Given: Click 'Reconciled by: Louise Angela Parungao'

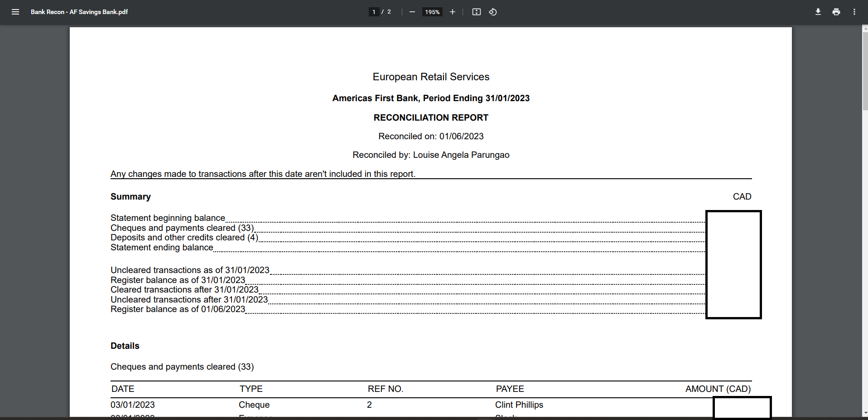Looking at the screenshot, I should (x=431, y=155).
